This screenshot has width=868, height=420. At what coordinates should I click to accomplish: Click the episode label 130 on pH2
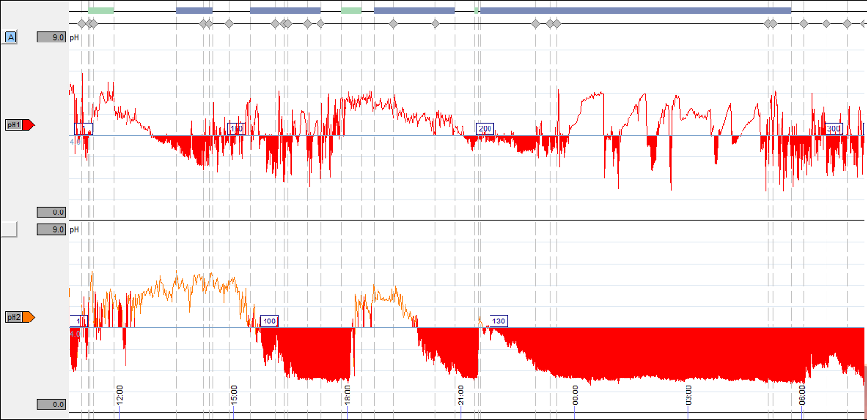pos(498,321)
